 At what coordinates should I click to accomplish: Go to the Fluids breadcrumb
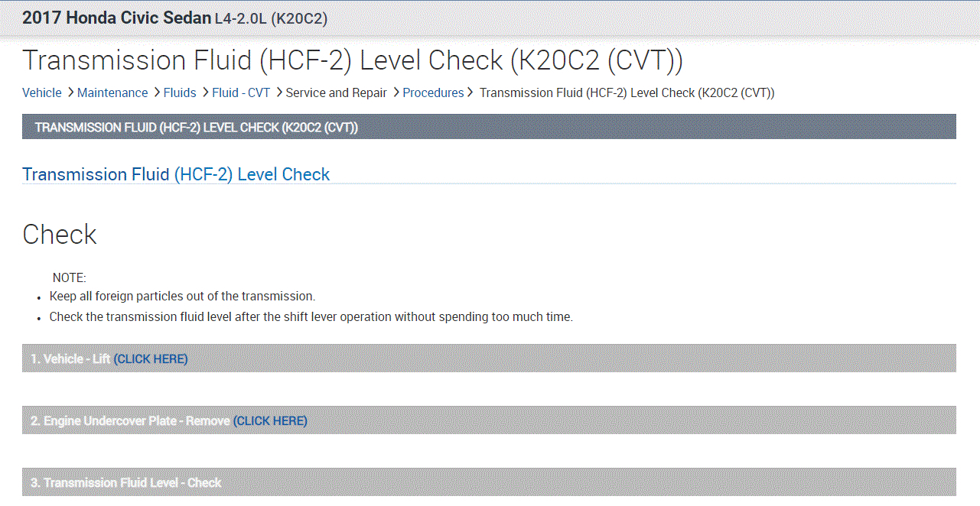(x=180, y=92)
